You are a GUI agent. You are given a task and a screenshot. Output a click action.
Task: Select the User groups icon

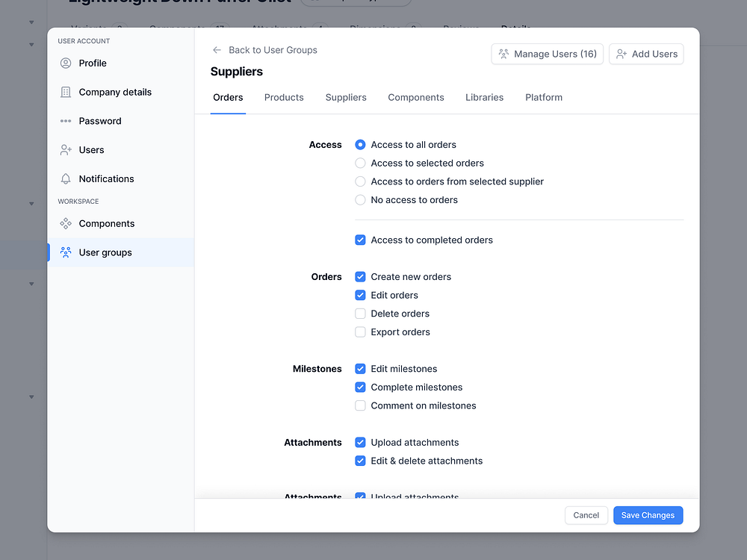tap(66, 252)
